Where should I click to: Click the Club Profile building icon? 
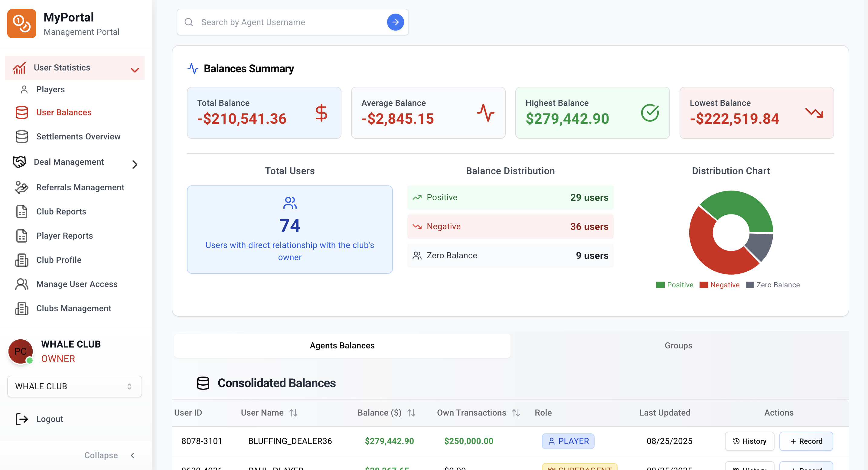click(x=21, y=260)
